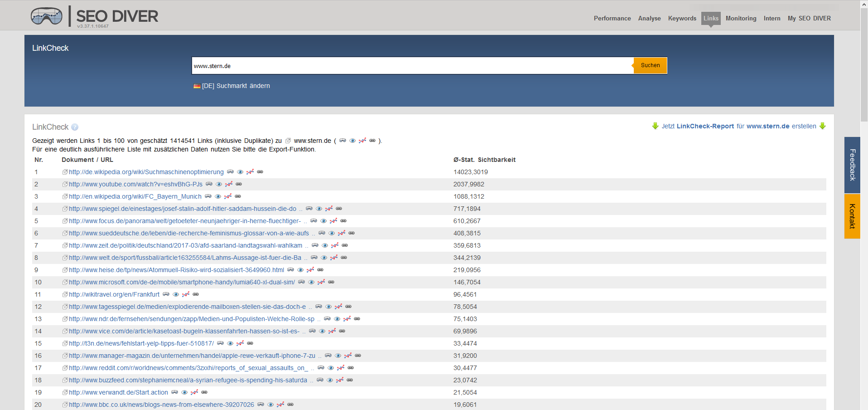Open the Intern menu
The image size is (868, 410).
point(772,19)
